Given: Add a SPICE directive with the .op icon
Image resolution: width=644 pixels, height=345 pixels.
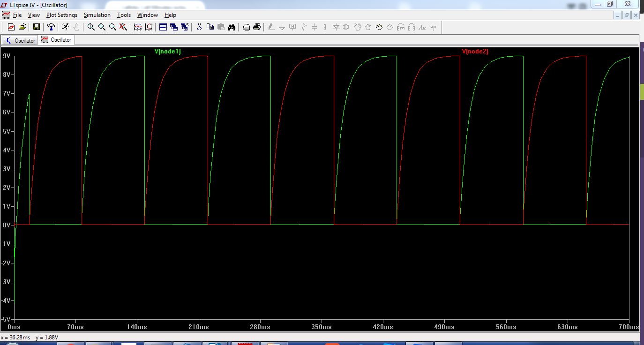Looking at the screenshot, I should tap(434, 27).
